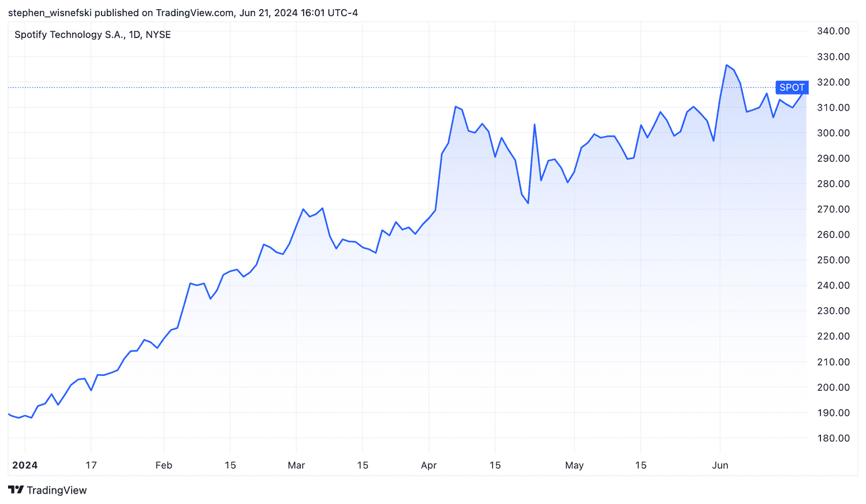The width and height of the screenshot is (866, 504).
Task: Click the Spotify Technology S.A. chart title
Action: tap(92, 35)
